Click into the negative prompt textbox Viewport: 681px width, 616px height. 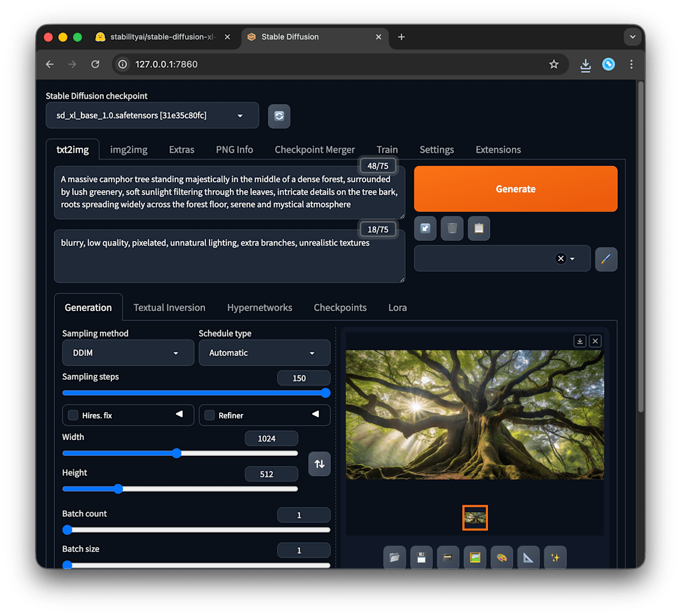coord(229,256)
